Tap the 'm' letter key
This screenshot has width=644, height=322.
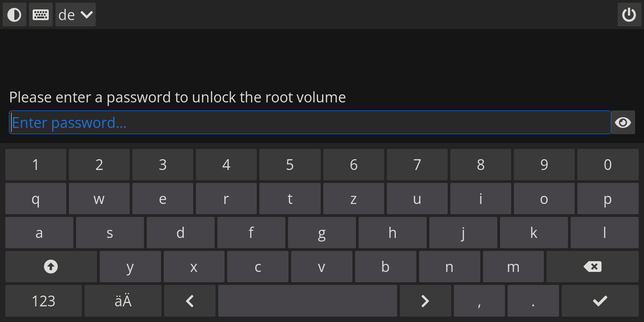click(x=513, y=267)
